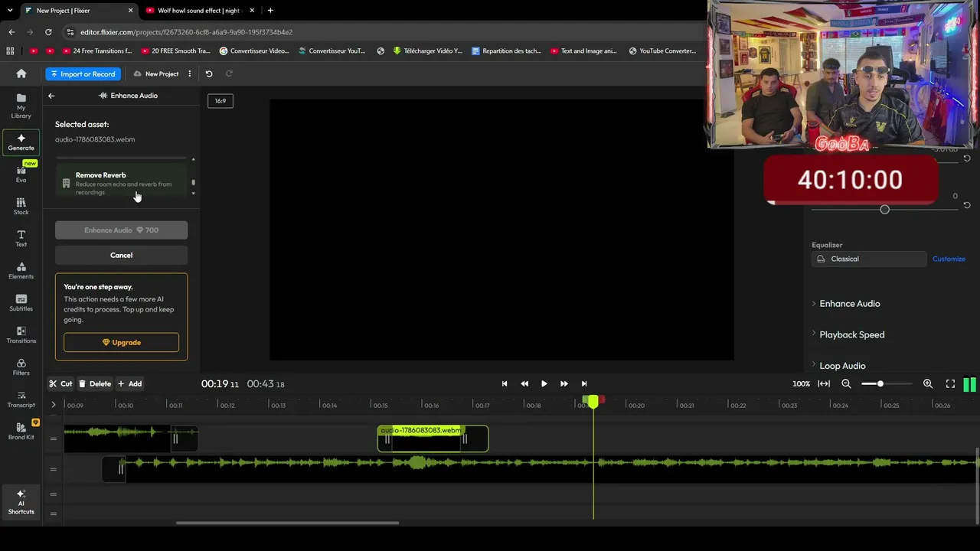Expand the timeline tracks chevron
Image resolution: width=980 pixels, height=551 pixels.
(x=54, y=405)
